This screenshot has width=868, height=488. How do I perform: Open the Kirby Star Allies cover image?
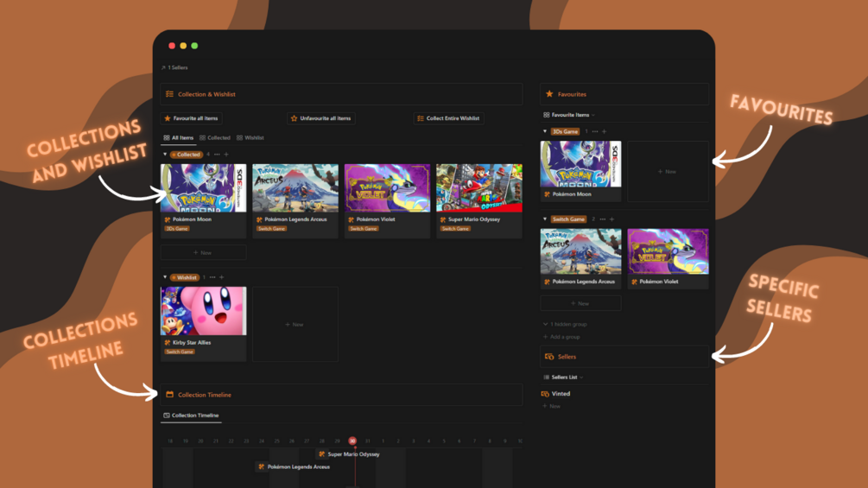[203, 311]
